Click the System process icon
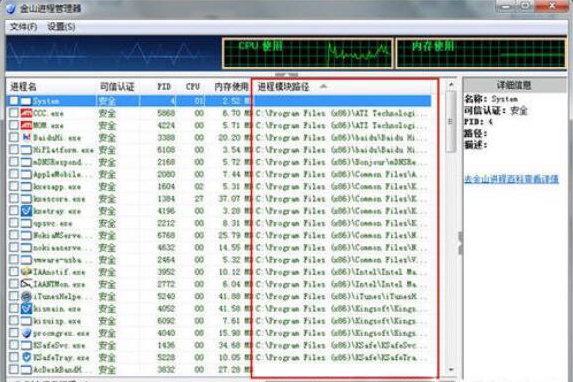The width and height of the screenshot is (573, 382). tap(26, 101)
